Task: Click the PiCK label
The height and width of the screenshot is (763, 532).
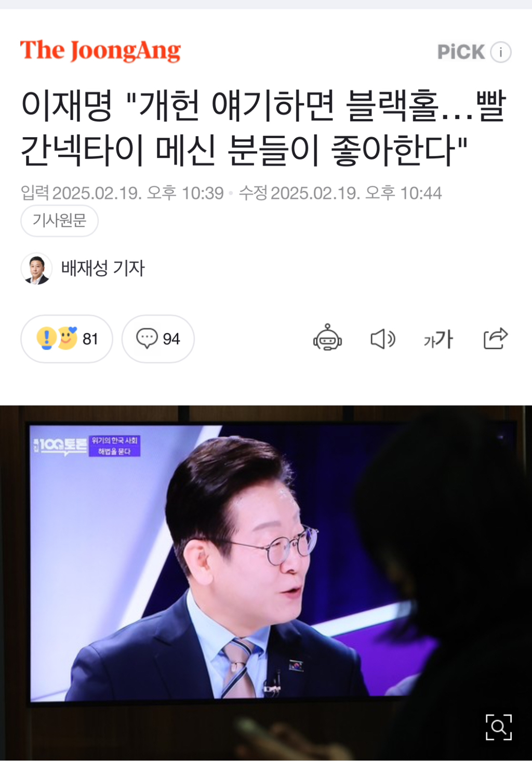Action: 461,52
